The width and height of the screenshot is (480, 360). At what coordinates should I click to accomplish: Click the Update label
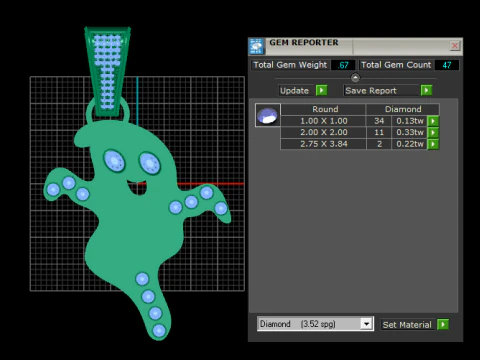[294, 91]
